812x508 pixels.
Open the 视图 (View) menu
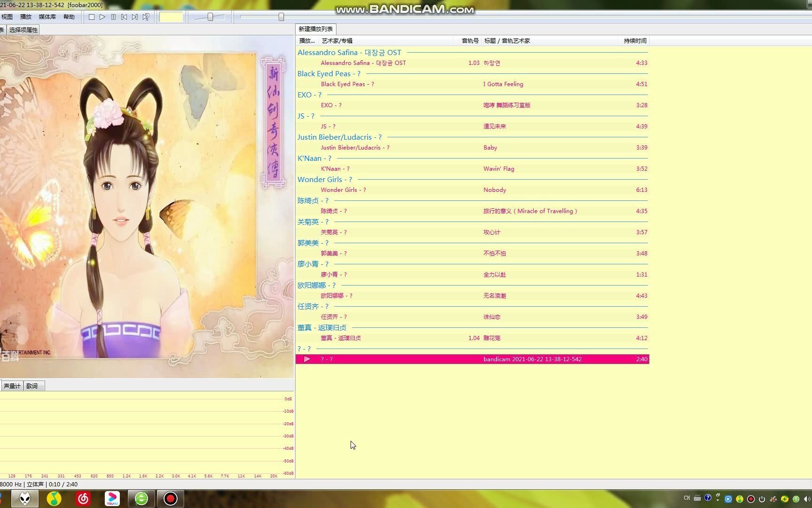click(7, 17)
